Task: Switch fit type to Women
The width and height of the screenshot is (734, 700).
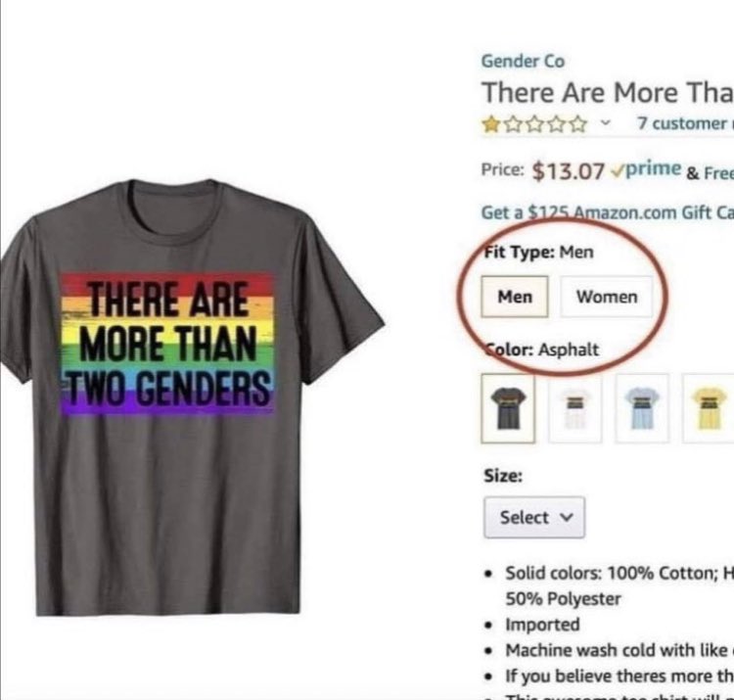Action: click(x=606, y=297)
